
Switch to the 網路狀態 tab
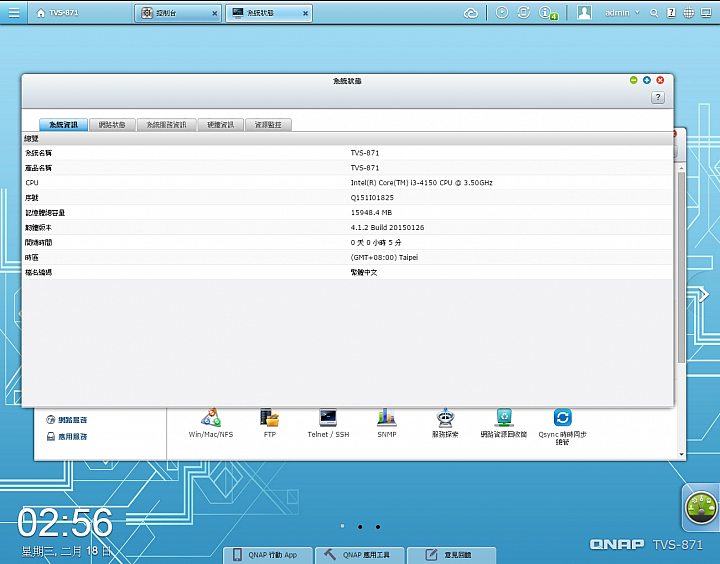pos(112,124)
